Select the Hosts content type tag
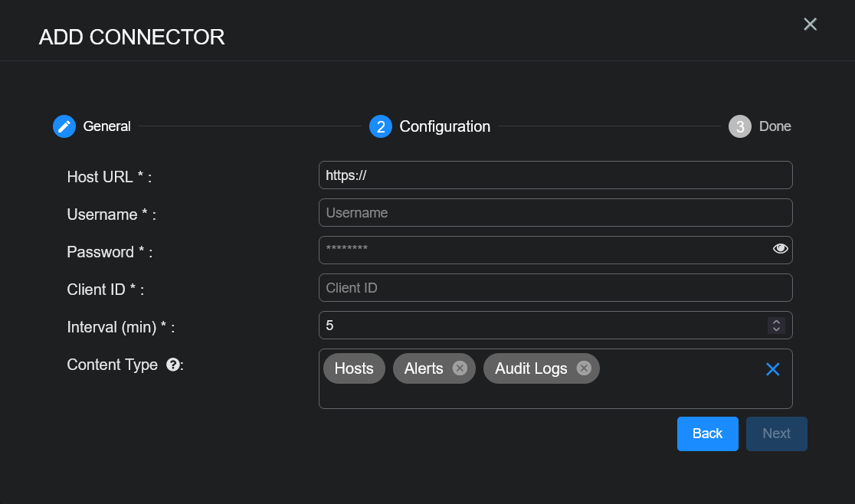Screen dimensions: 855x504 click(354, 368)
